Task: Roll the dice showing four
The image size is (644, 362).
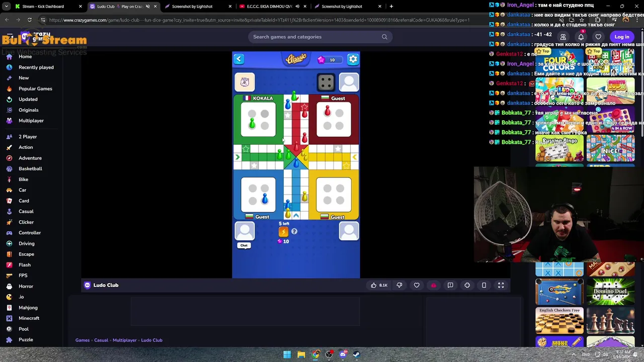Action: click(326, 82)
